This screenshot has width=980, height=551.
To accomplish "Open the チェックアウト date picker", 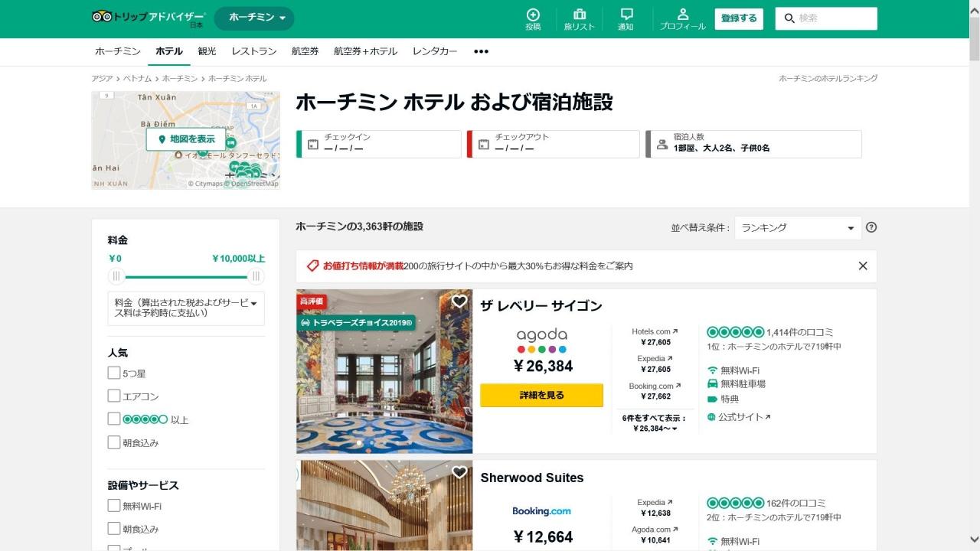I will click(x=554, y=144).
